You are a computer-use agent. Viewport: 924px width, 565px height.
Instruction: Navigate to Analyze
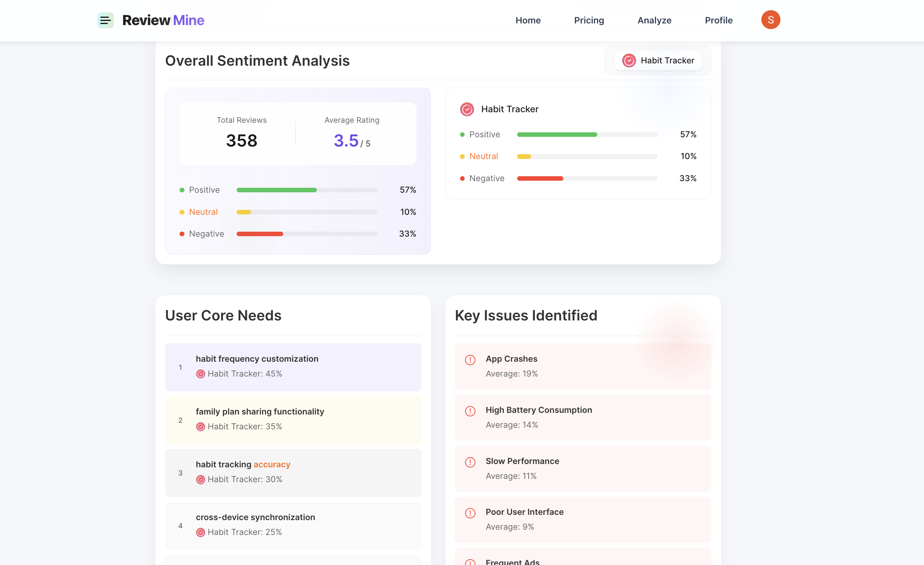pos(654,20)
